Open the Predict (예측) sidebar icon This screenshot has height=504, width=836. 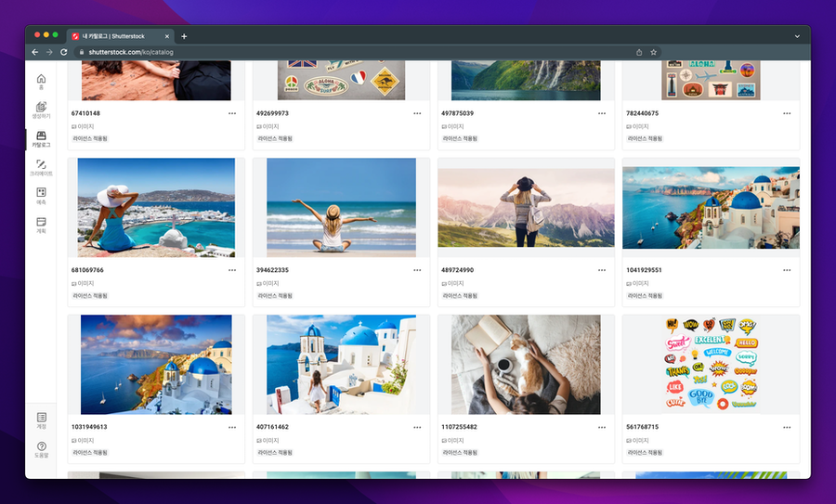41,196
